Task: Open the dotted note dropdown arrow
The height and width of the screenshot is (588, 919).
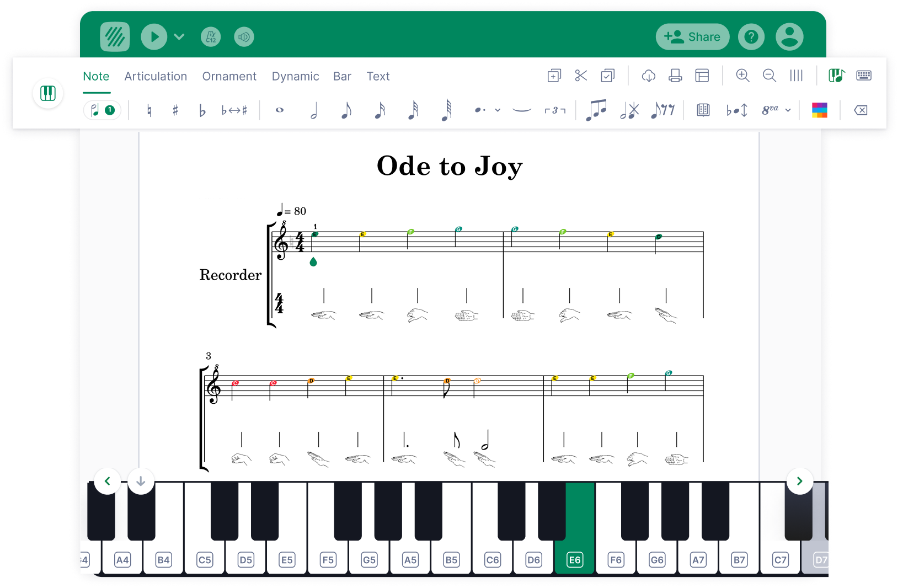Action: 498,110
